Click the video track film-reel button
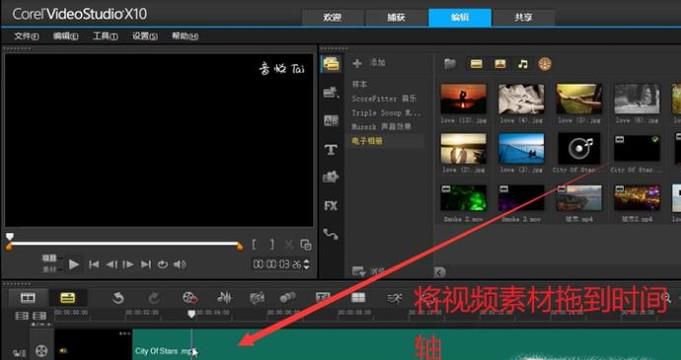The width and height of the screenshot is (681, 360). (41, 350)
